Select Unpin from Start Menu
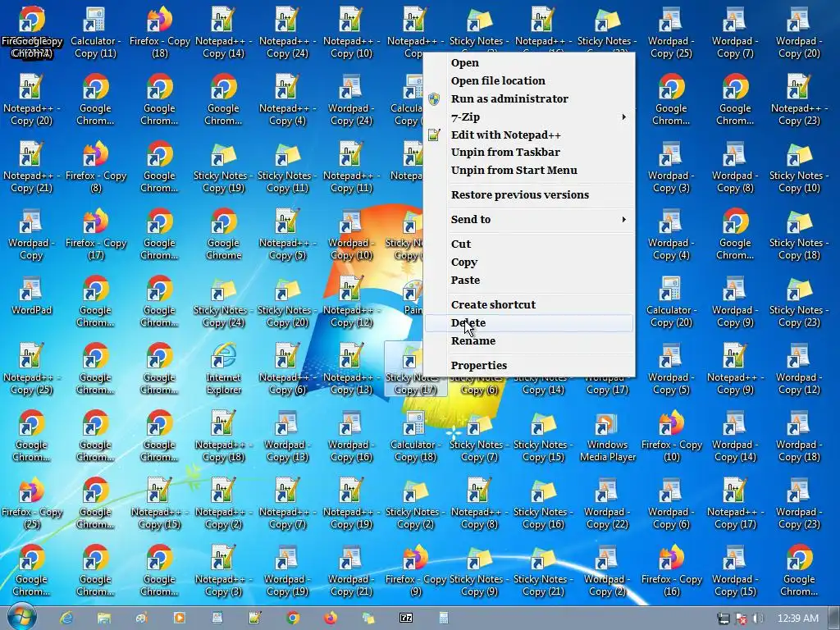 529,170
